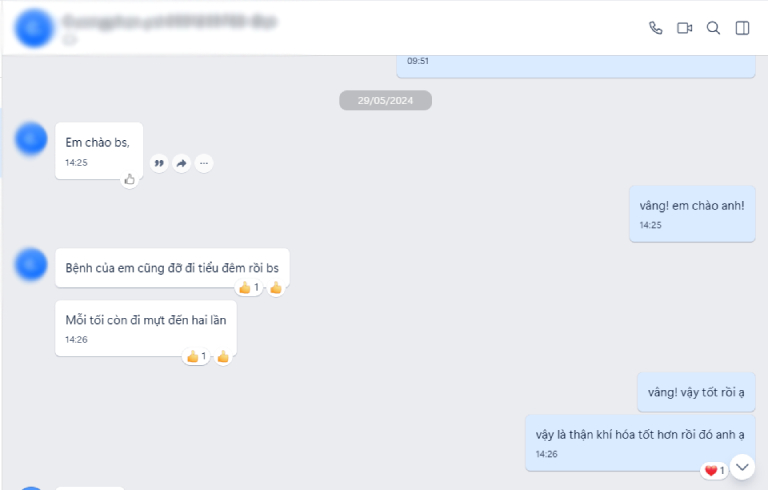Open search in conversation magnifier icon
This screenshot has width=768, height=490.
[x=713, y=28]
